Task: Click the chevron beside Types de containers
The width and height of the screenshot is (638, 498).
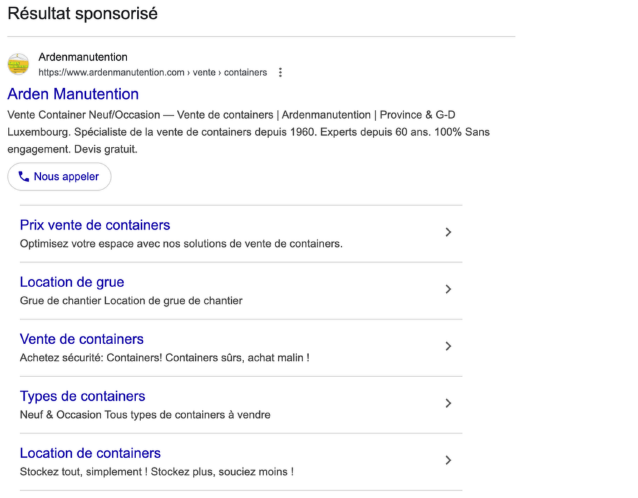Action: pyautogui.click(x=448, y=403)
